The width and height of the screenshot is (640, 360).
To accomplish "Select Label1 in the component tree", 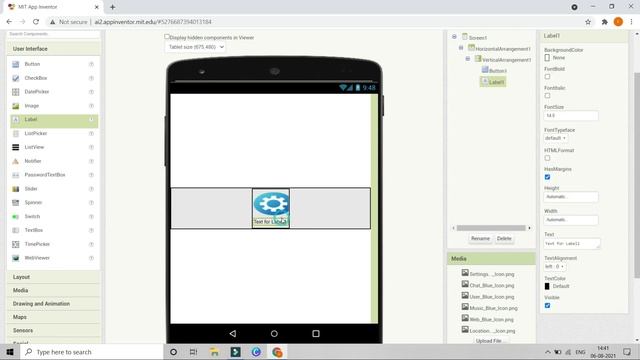I will tap(493, 82).
